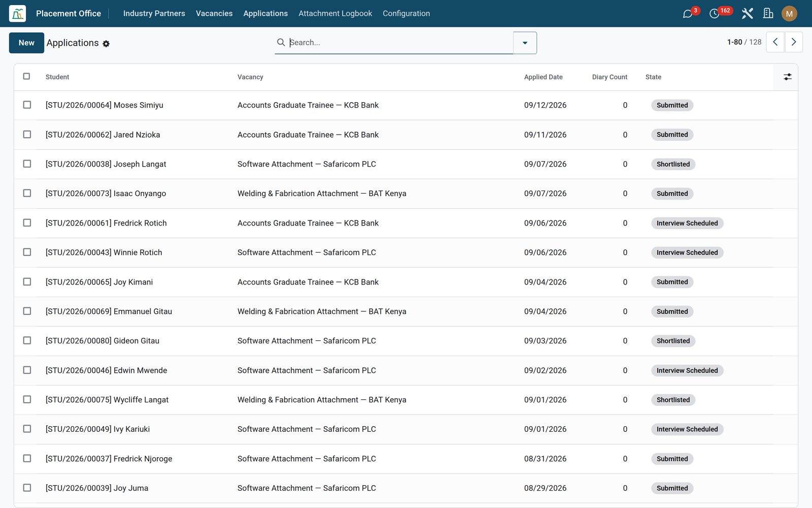Image resolution: width=812 pixels, height=508 pixels.
Task: Sort by the Vacancy column header
Action: [250, 77]
